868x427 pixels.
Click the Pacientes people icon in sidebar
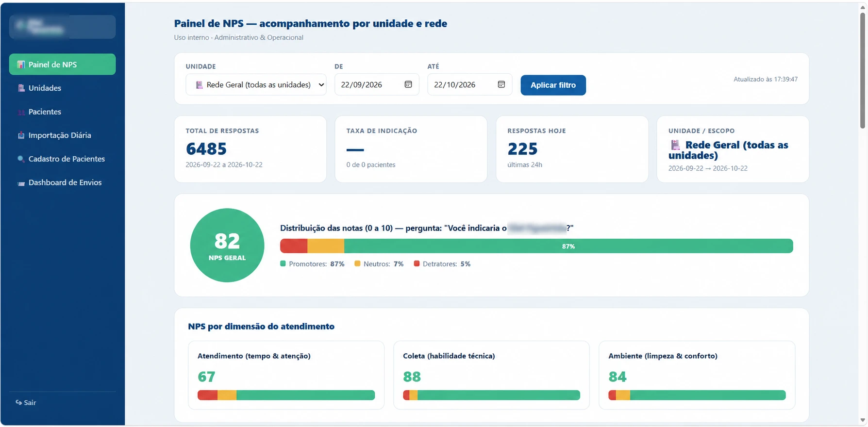pyautogui.click(x=21, y=112)
